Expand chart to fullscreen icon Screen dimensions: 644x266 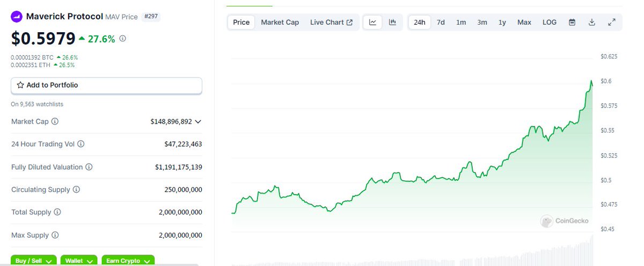click(x=611, y=22)
